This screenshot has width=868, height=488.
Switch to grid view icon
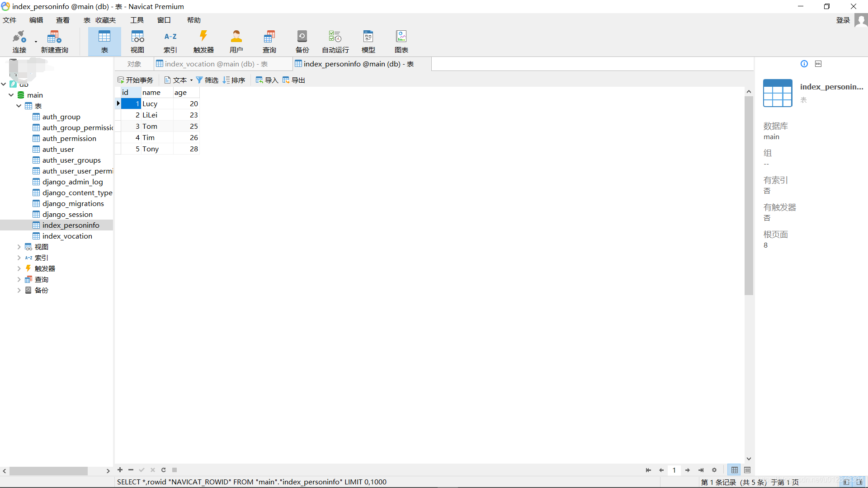click(735, 470)
